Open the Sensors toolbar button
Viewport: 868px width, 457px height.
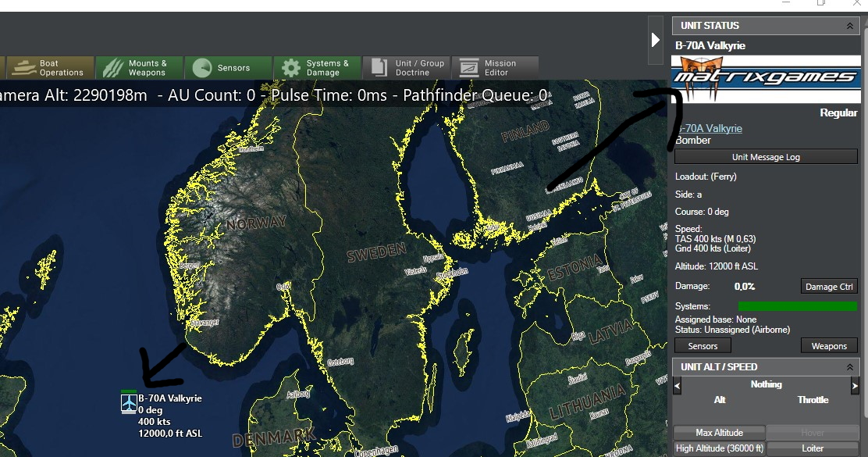click(x=229, y=68)
